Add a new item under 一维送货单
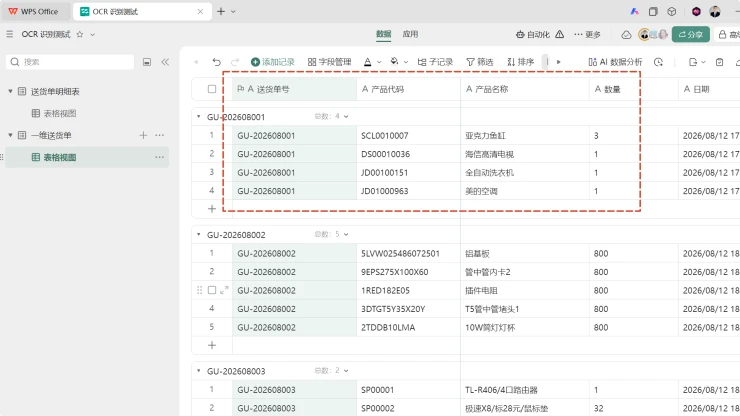The image size is (740, 416). [143, 136]
